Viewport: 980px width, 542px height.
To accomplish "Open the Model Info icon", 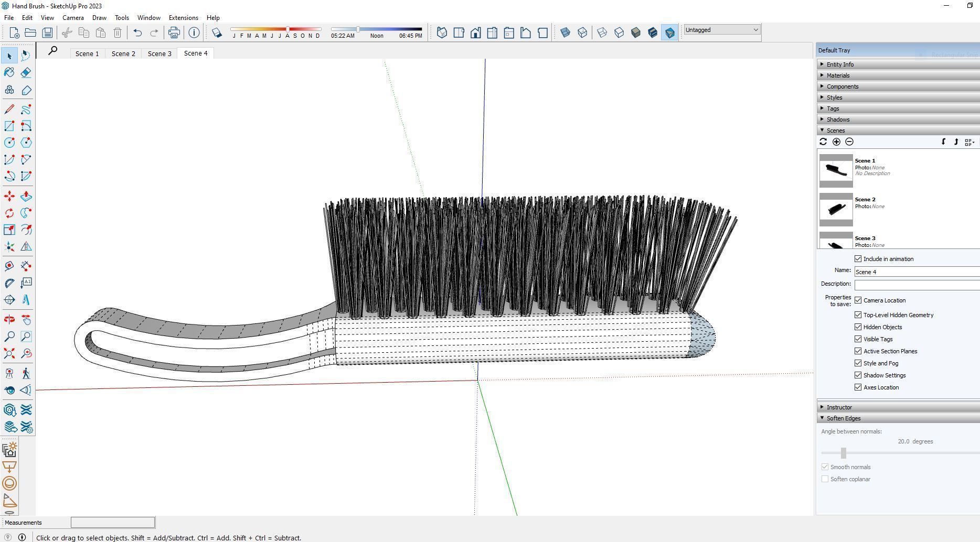I will 194,33.
